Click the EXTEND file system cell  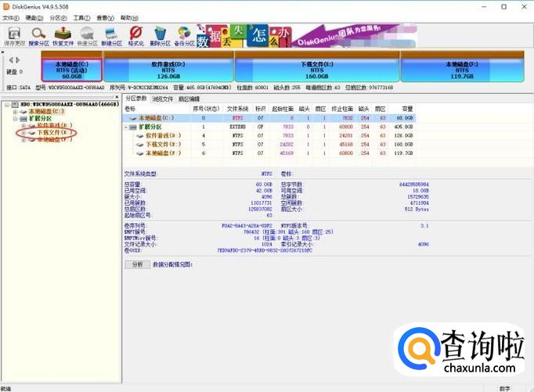tap(238, 127)
